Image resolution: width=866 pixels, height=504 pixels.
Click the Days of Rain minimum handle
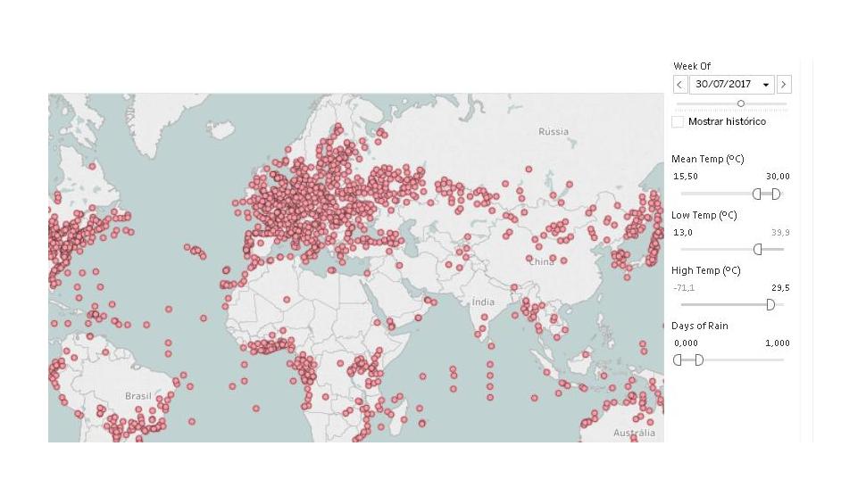tap(678, 359)
